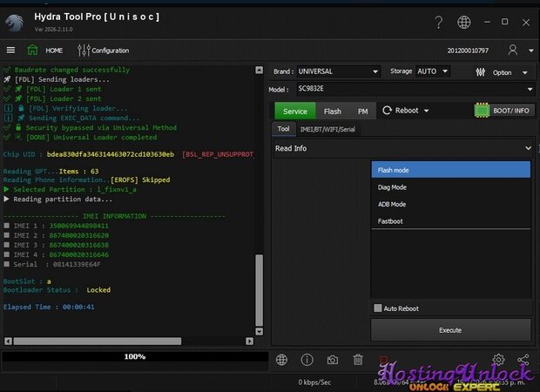Open settings with the bottom gear icon

(x=498, y=359)
